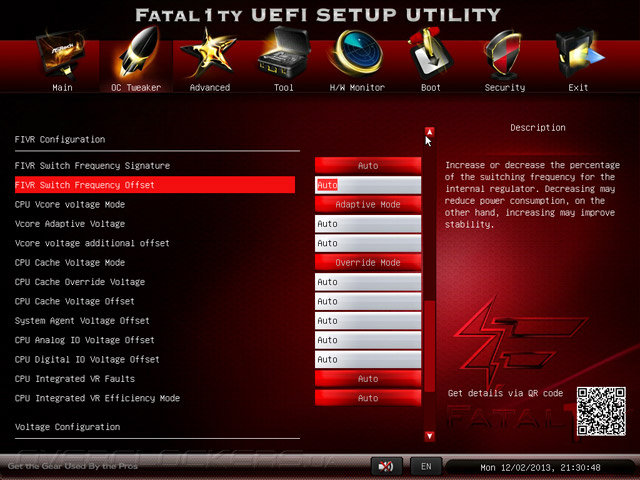Click the Vcore Adaptive Voltage input field
The width and height of the screenshot is (640, 480).
click(368, 224)
